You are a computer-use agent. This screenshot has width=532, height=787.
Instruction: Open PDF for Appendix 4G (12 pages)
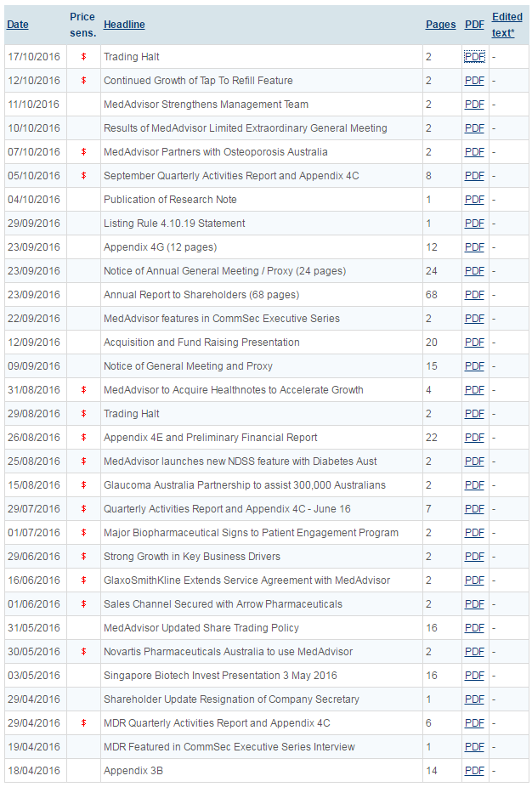click(474, 247)
